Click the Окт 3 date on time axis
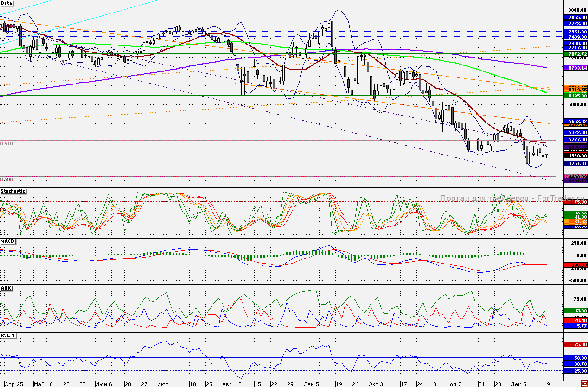 (x=376, y=384)
